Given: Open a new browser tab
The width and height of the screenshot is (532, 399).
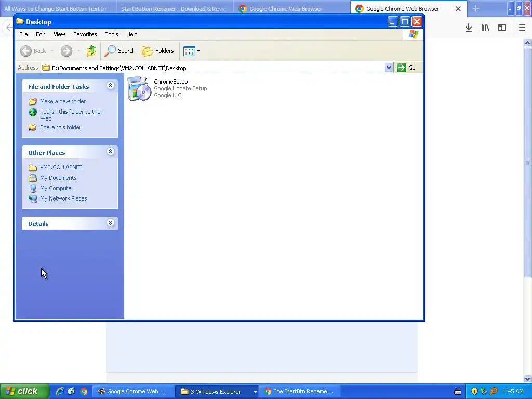Looking at the screenshot, I should coord(476,8).
